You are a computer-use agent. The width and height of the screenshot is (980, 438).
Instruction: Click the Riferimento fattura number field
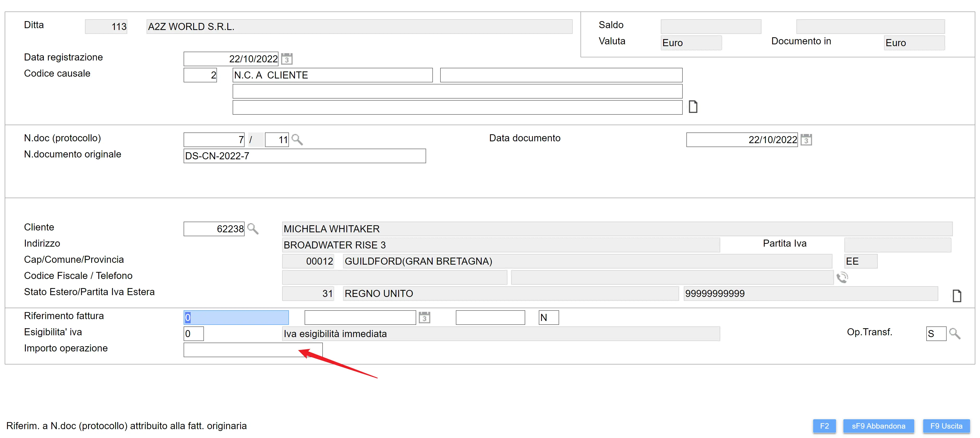coord(236,317)
